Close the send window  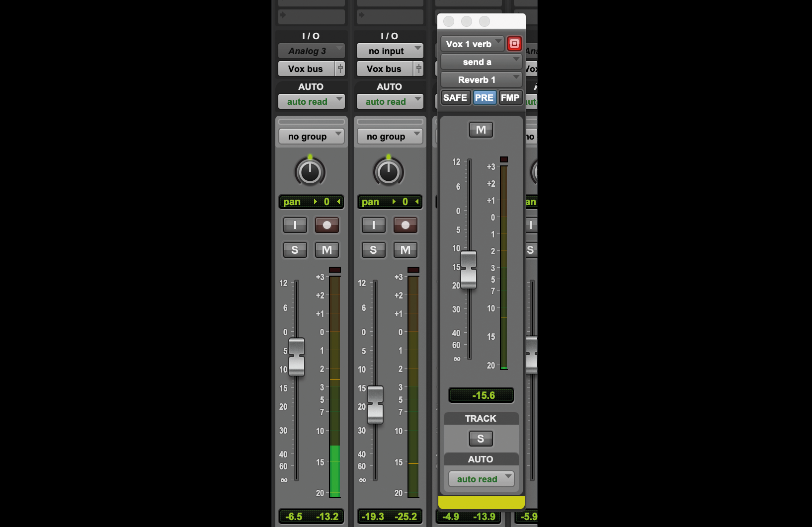pos(449,21)
